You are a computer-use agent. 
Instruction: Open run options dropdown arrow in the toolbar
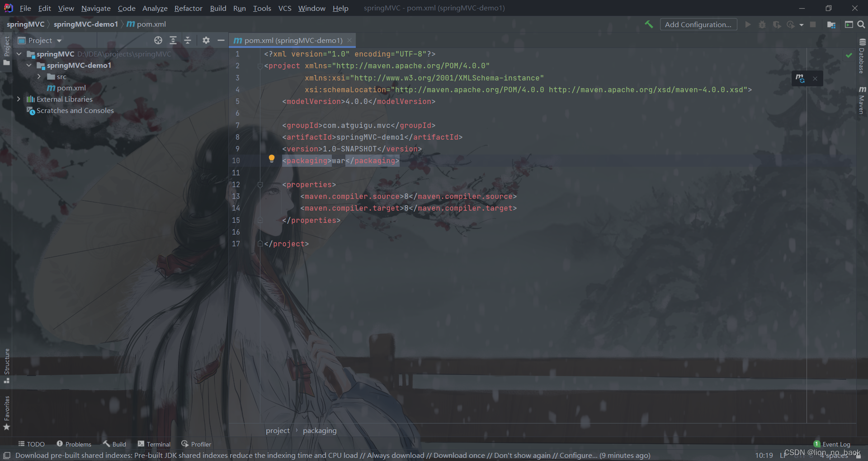802,25
